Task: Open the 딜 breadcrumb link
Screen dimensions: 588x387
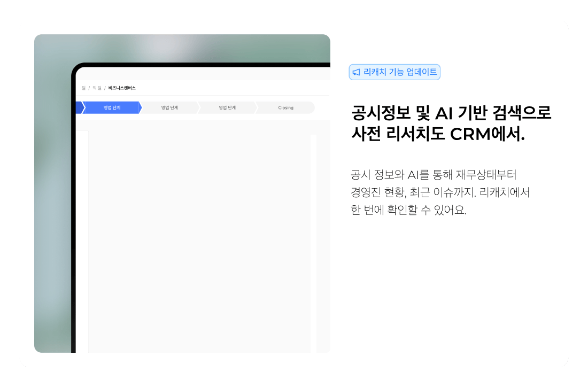Action: [83, 88]
